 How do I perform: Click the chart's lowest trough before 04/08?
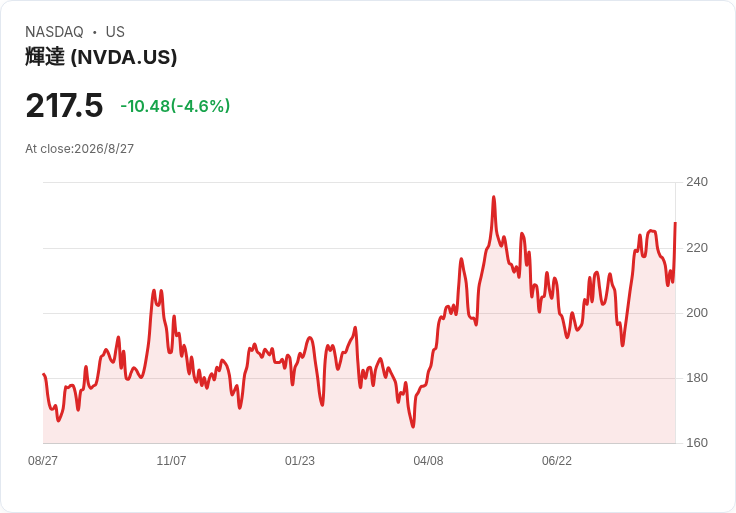(x=413, y=426)
